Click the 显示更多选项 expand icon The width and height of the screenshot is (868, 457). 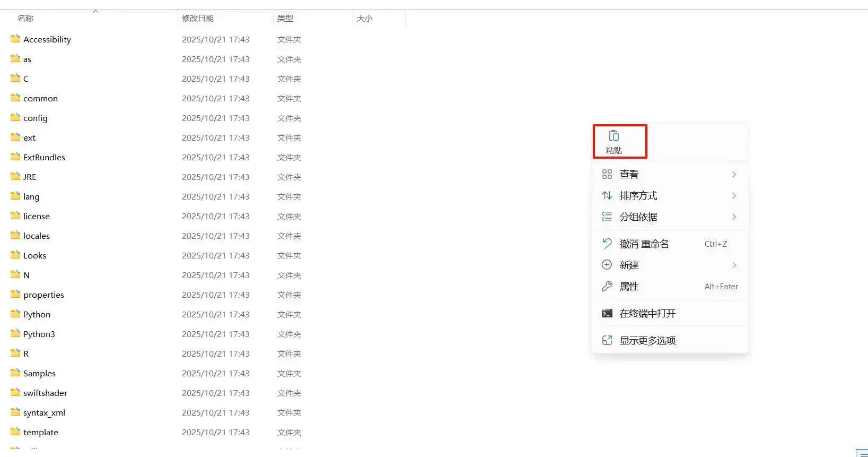607,340
